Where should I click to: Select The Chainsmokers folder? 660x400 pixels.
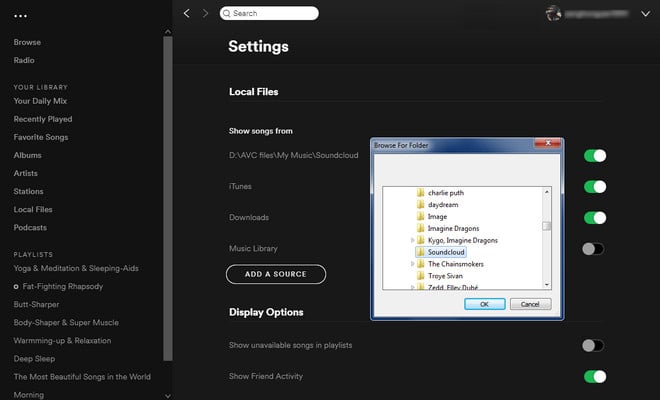click(456, 264)
